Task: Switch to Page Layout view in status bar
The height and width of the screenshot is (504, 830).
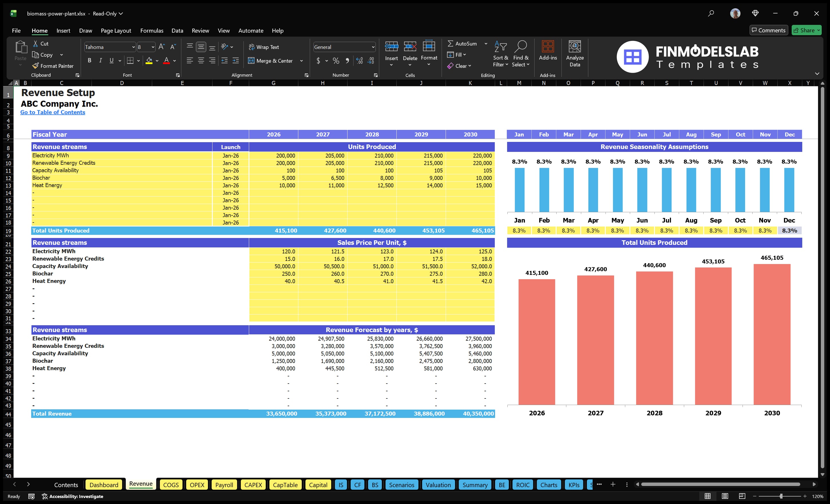Action: pos(725,496)
